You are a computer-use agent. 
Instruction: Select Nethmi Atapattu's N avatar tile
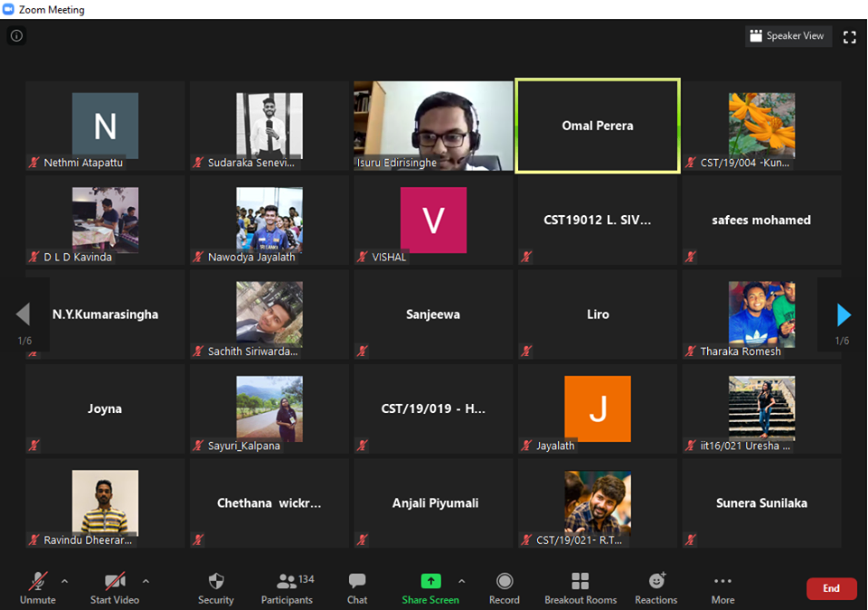(105, 126)
